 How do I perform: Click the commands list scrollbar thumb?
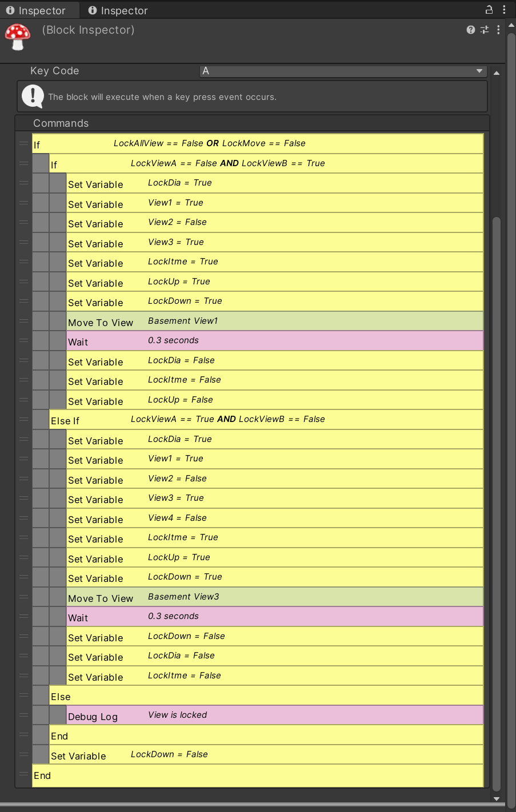coord(497,504)
